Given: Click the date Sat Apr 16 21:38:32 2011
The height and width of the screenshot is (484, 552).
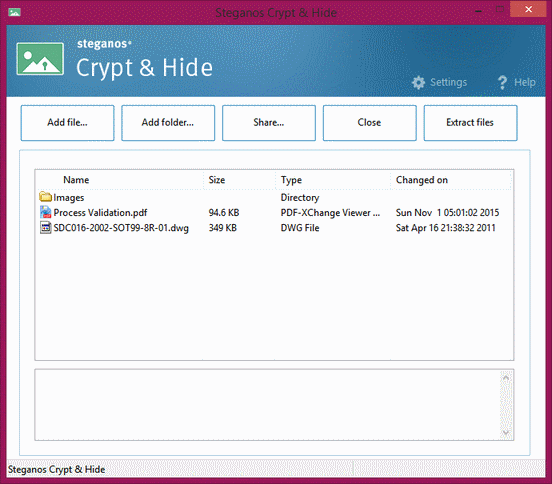Looking at the screenshot, I should click(x=445, y=228).
